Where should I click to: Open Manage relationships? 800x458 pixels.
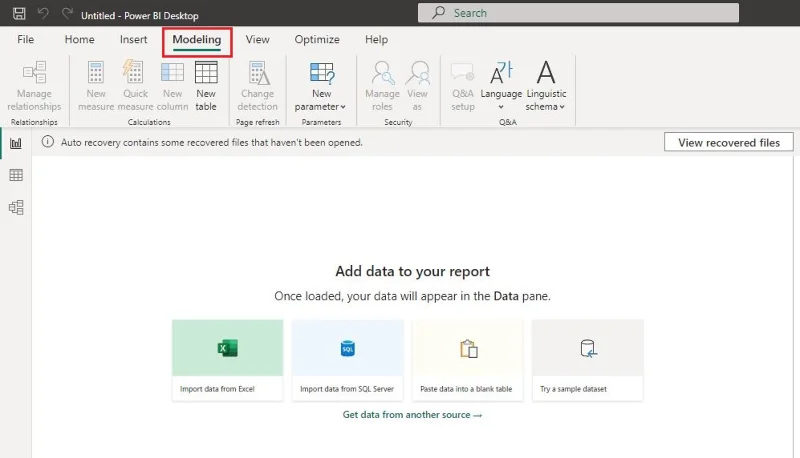[x=34, y=86]
